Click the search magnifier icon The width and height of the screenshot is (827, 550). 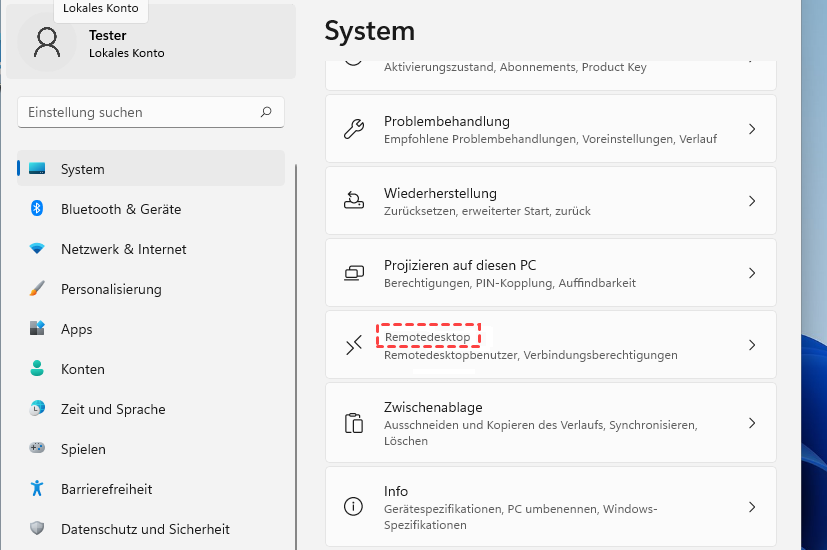265,113
